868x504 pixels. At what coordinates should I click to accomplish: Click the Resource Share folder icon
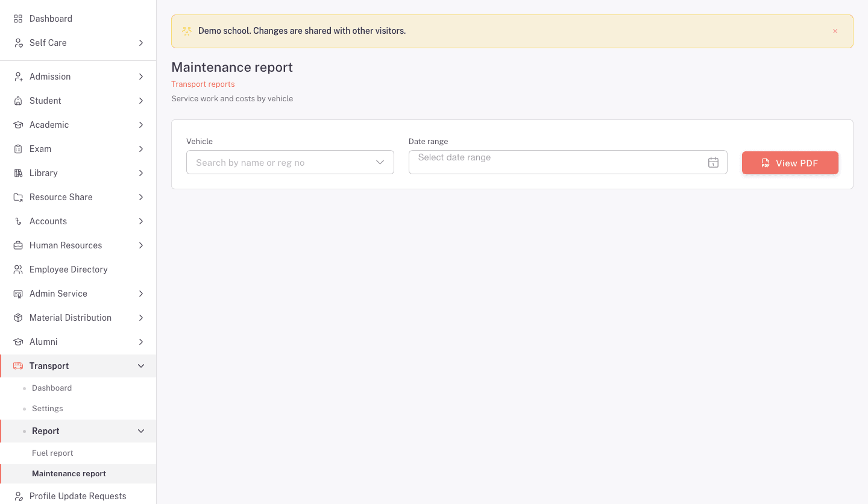(18, 197)
